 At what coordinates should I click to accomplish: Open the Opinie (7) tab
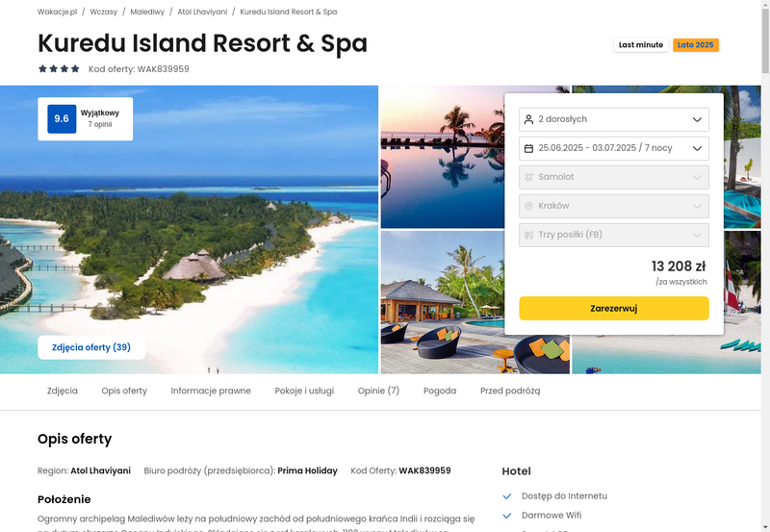tap(378, 391)
